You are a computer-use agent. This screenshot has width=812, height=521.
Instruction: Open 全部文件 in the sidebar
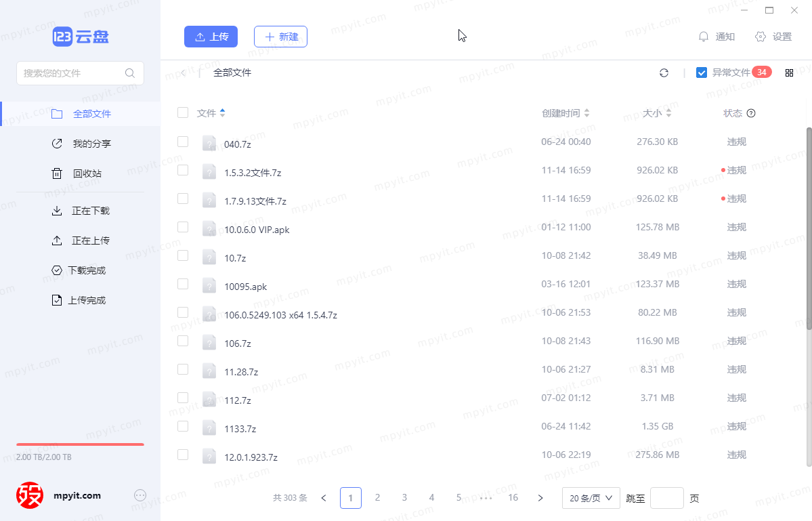(x=81, y=114)
